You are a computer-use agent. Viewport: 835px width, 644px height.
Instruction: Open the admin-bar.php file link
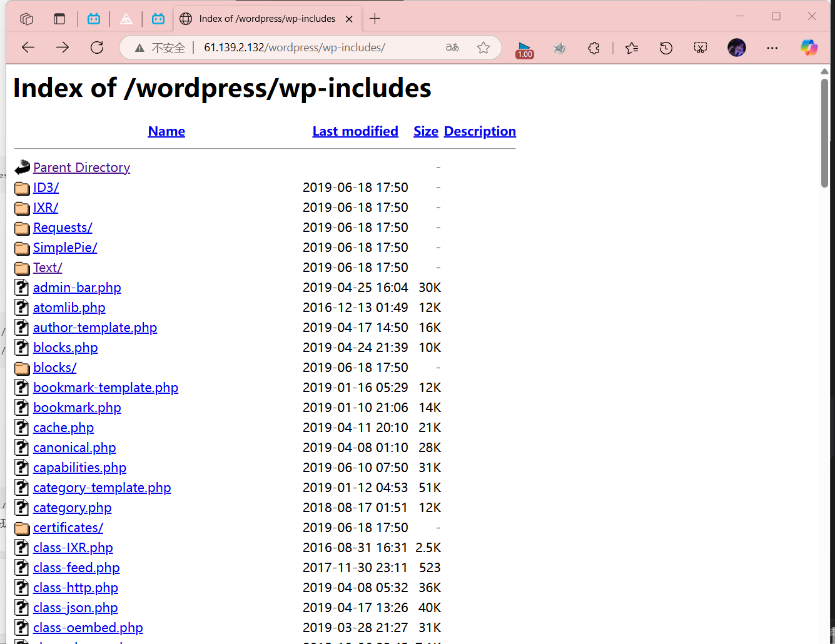tap(77, 288)
